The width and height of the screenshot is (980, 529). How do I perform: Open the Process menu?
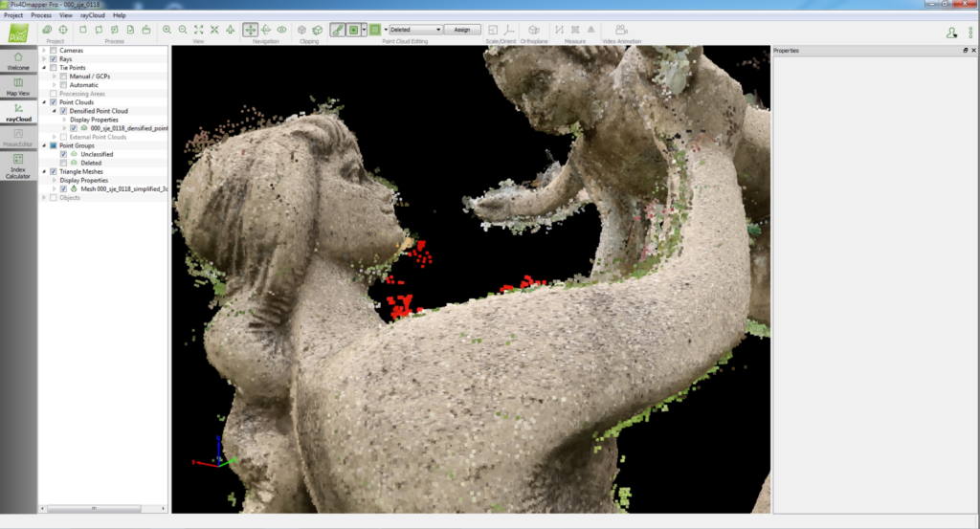pos(41,15)
